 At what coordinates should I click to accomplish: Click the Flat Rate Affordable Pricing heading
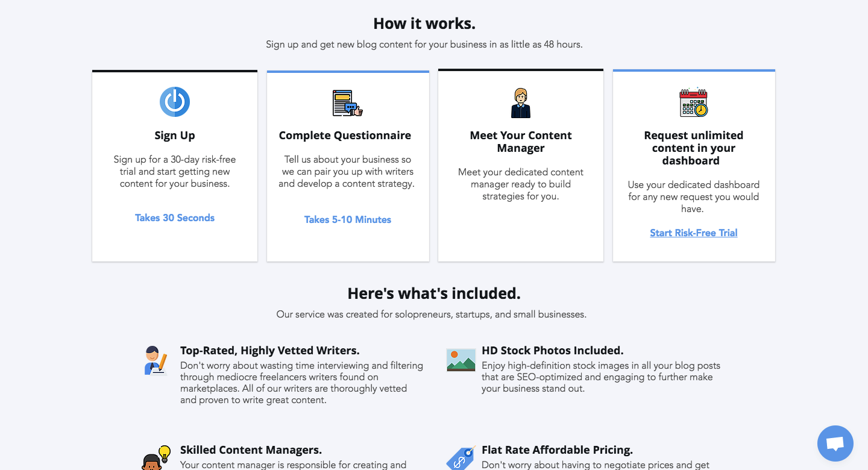tap(557, 450)
